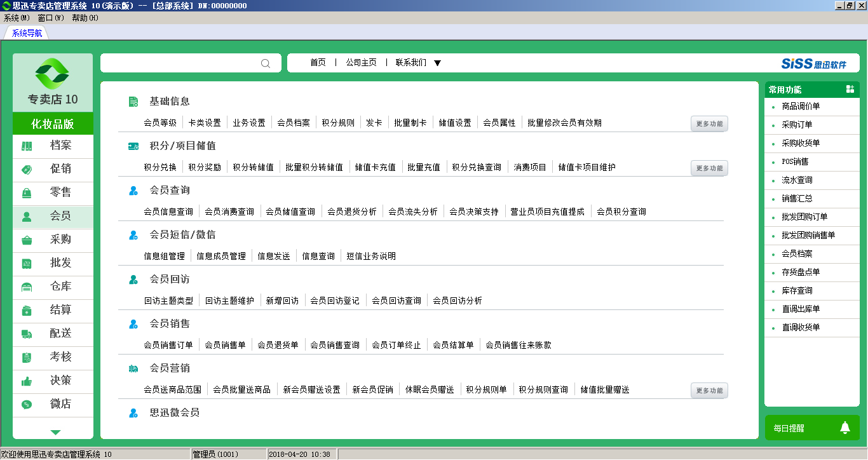Open 储值卡充值 function
Image resolution: width=868 pixels, height=460 pixels.
click(375, 167)
